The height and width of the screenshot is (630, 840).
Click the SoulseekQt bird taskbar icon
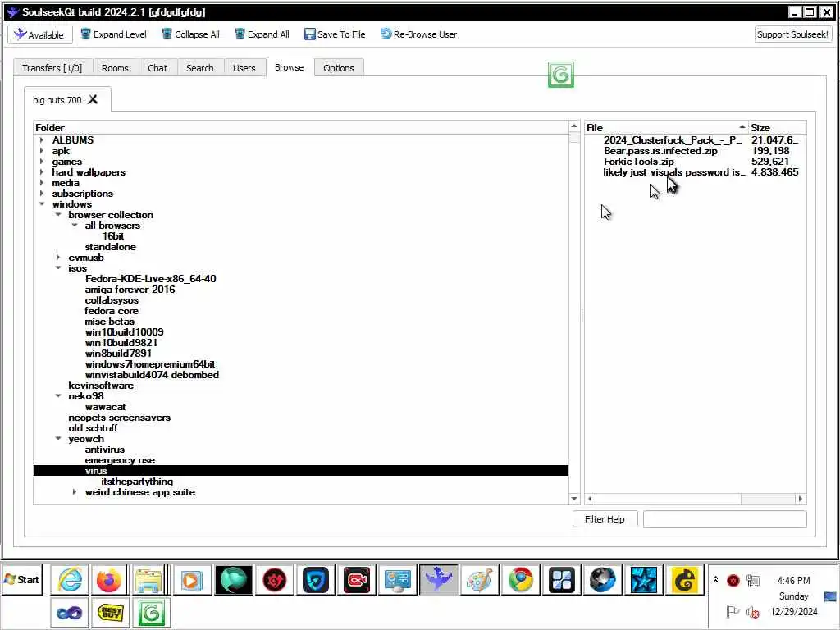coord(439,580)
